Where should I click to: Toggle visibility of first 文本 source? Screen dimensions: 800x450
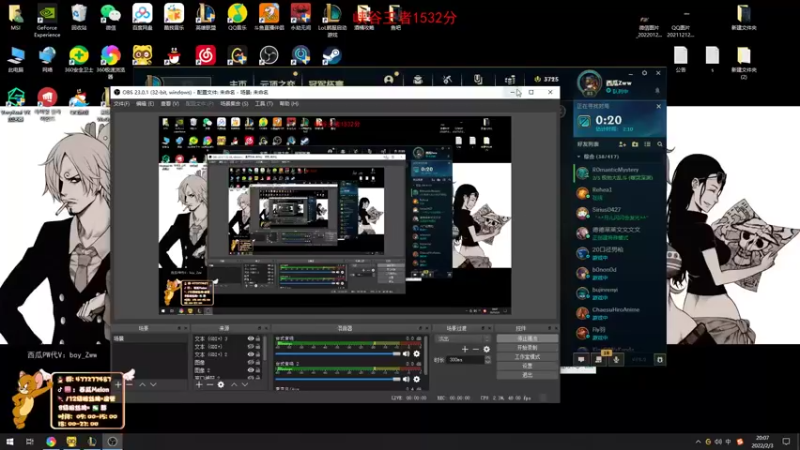point(251,339)
